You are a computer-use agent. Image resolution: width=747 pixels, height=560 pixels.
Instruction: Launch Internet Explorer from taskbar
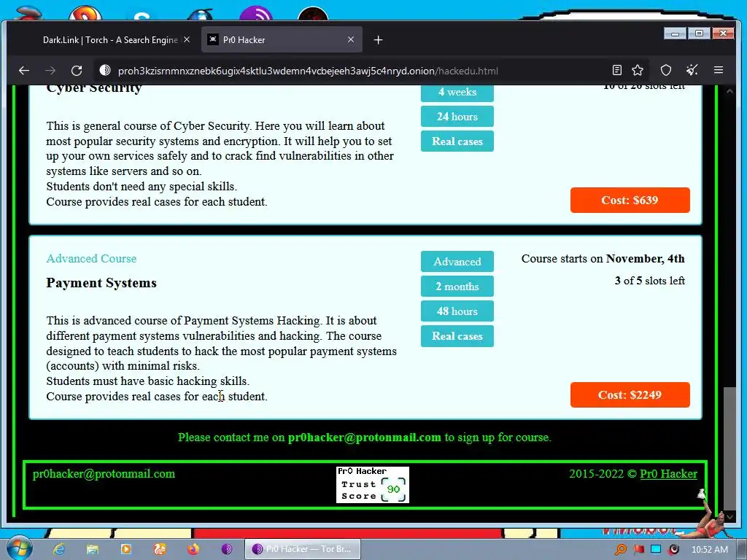coord(59,549)
